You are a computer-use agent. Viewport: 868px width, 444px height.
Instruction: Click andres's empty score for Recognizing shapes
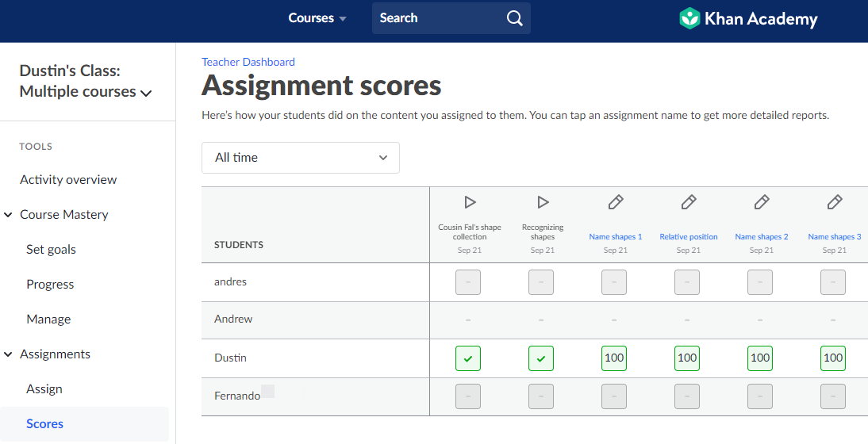coord(541,282)
